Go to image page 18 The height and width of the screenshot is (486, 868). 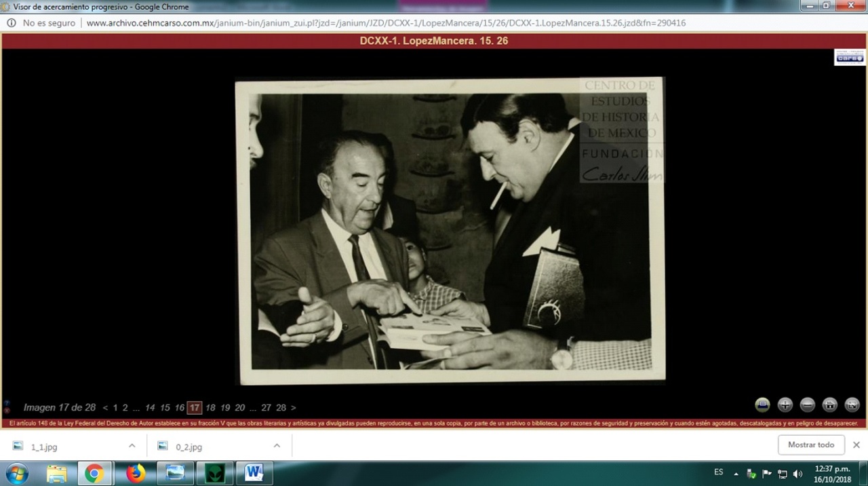tap(210, 408)
